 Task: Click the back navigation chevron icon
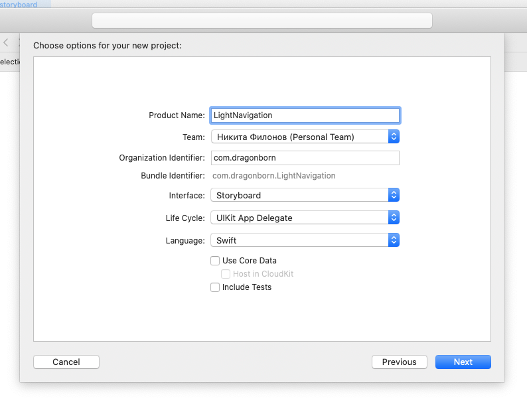click(x=6, y=42)
